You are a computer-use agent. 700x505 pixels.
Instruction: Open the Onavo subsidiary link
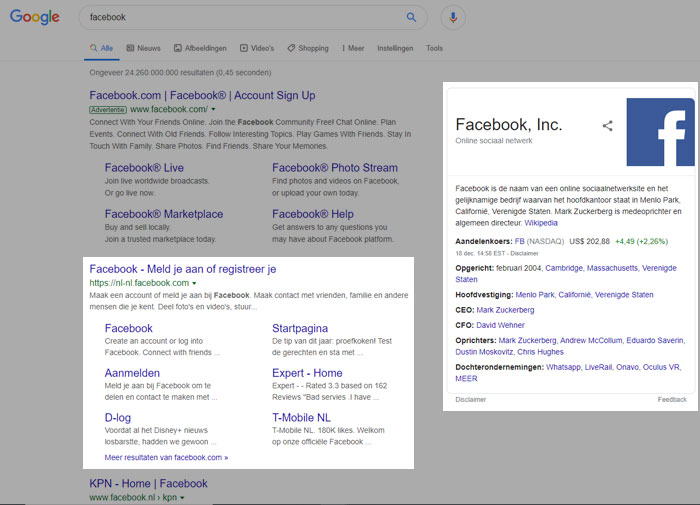pos(627,367)
